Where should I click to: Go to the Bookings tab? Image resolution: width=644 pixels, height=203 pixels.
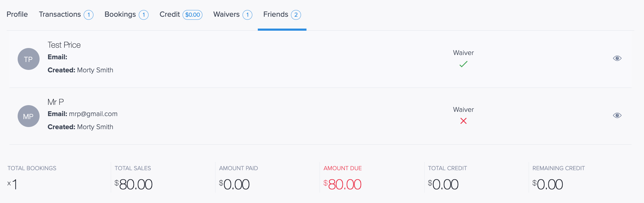[x=120, y=14]
